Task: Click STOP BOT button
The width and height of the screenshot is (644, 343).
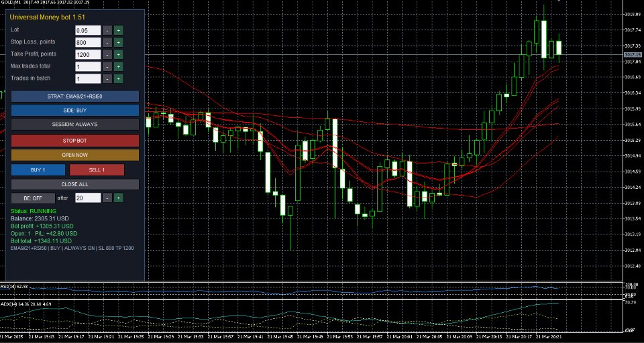Action: click(x=74, y=141)
